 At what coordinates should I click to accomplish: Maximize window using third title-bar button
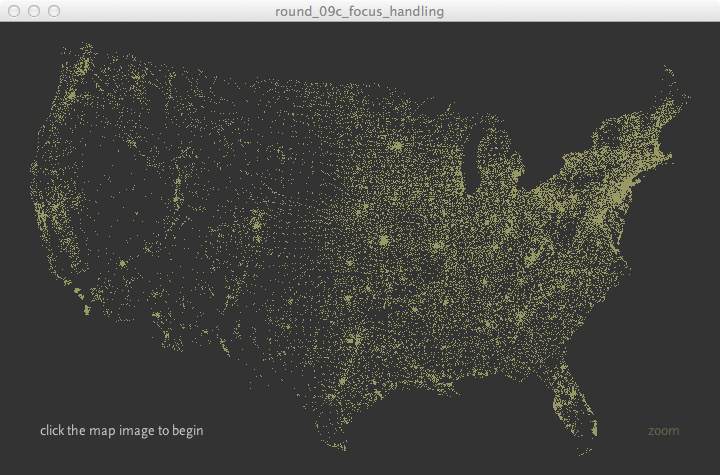point(54,11)
